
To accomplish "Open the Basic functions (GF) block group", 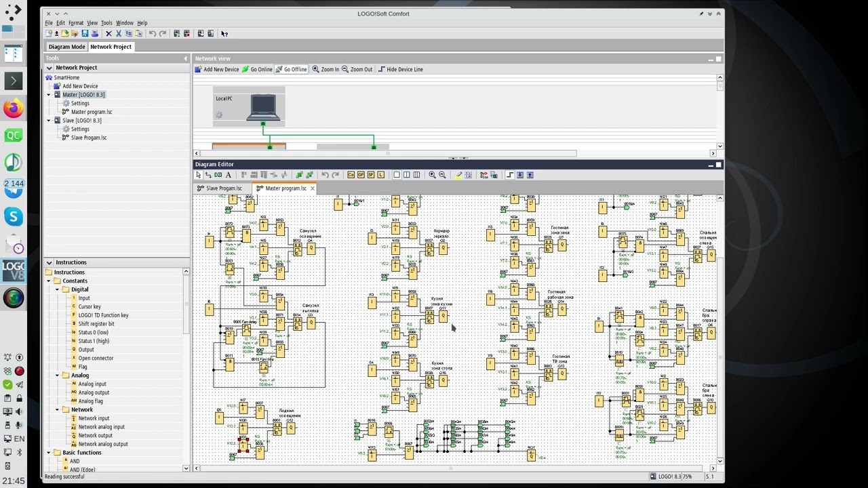I will [x=361, y=175].
